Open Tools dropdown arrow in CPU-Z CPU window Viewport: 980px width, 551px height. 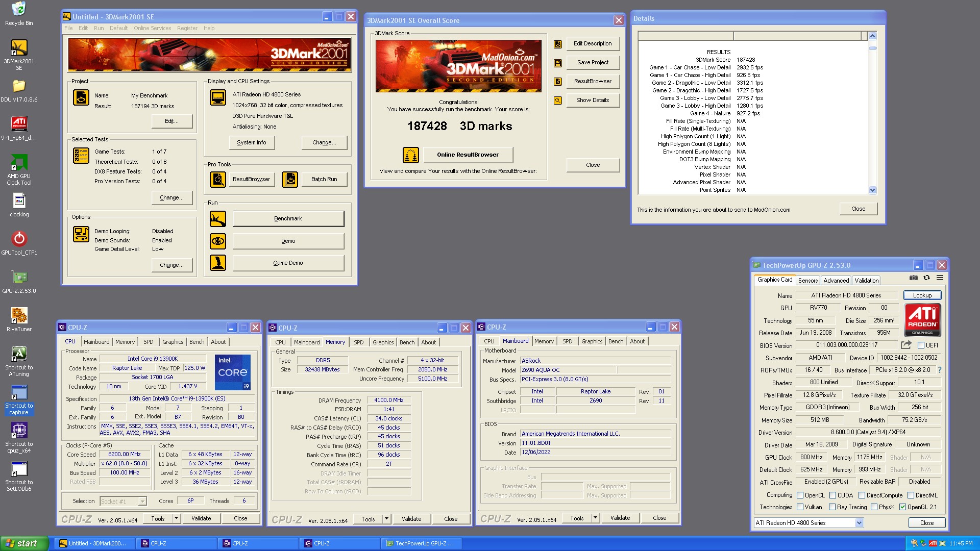(176, 518)
